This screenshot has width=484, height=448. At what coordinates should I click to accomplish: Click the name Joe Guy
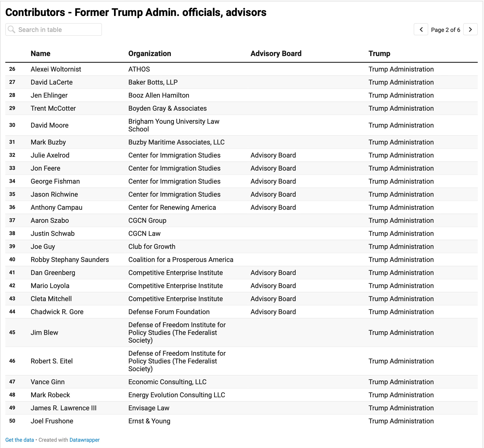point(43,246)
